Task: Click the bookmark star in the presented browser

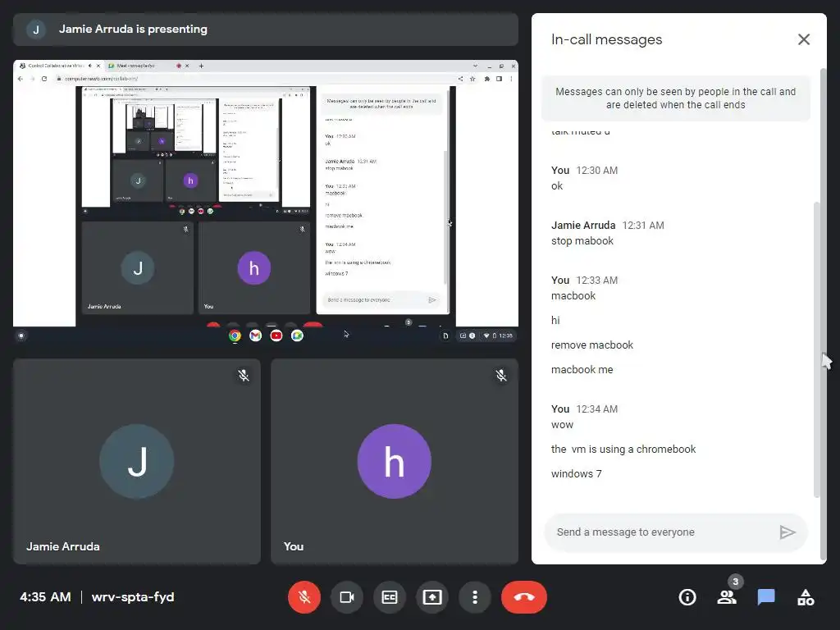Action: tap(472, 79)
